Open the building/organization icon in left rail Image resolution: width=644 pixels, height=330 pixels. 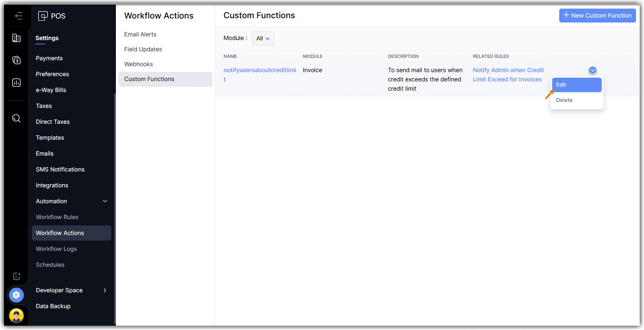click(16, 38)
